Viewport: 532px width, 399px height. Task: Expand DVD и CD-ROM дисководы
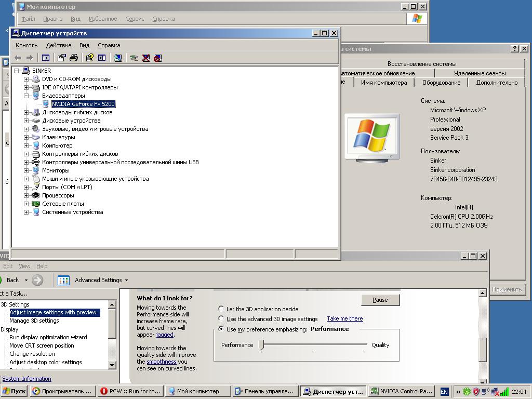pos(26,79)
